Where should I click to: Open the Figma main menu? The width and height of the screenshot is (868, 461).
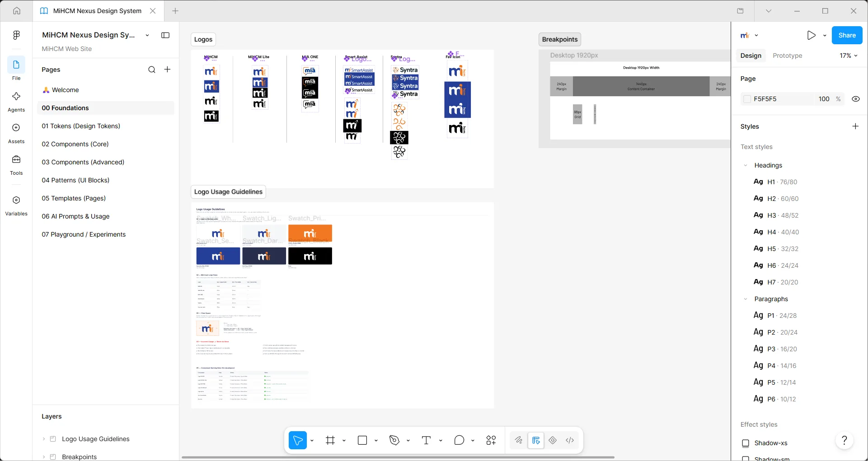pyautogui.click(x=16, y=35)
